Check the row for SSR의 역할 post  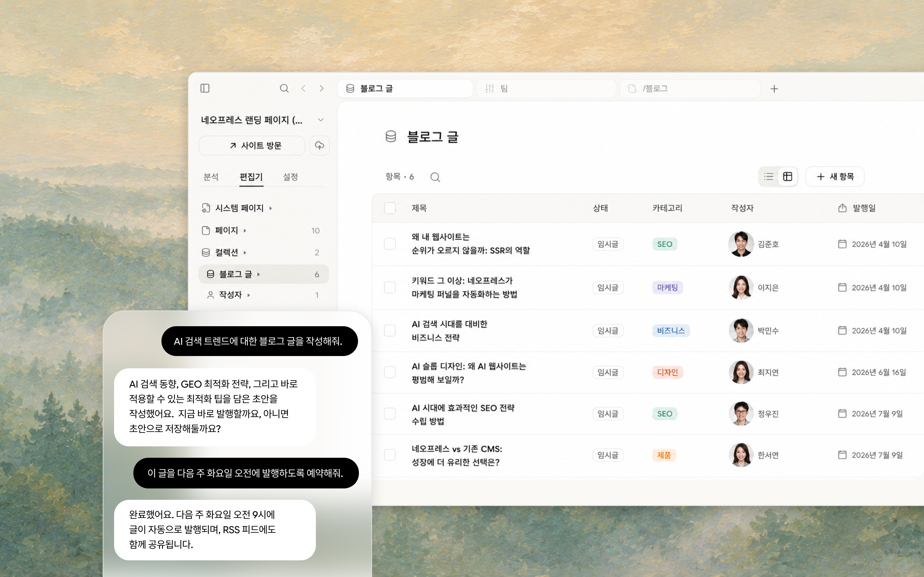click(x=389, y=244)
